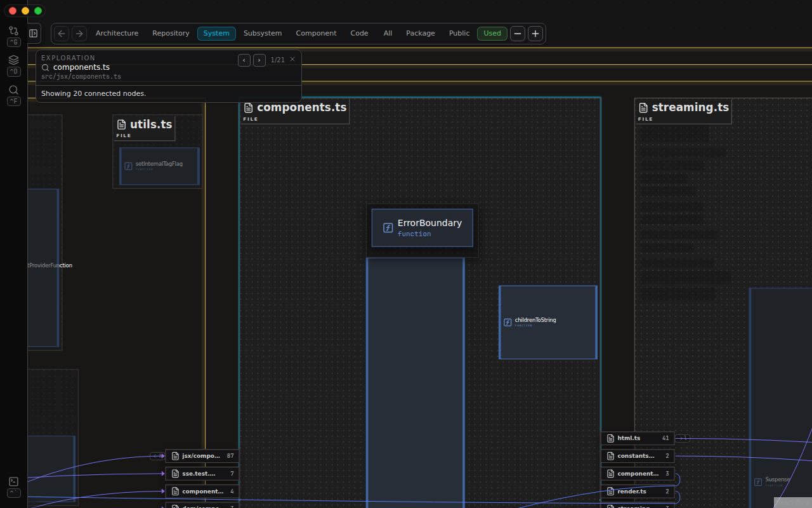Click the components.ts file icon
The width and height of the screenshot is (812, 508).
pos(249,108)
